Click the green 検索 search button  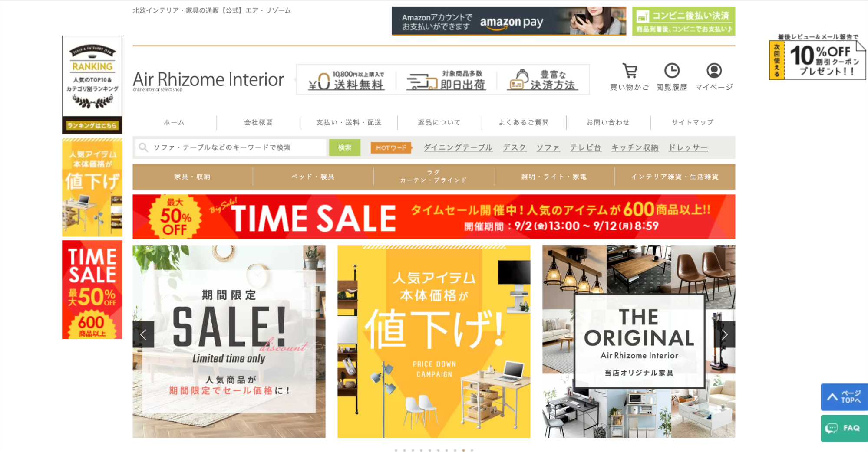click(345, 147)
